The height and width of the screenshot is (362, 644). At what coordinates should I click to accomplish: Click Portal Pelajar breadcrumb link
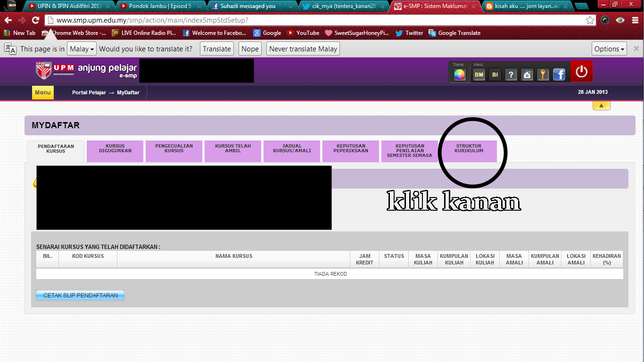[x=89, y=92]
